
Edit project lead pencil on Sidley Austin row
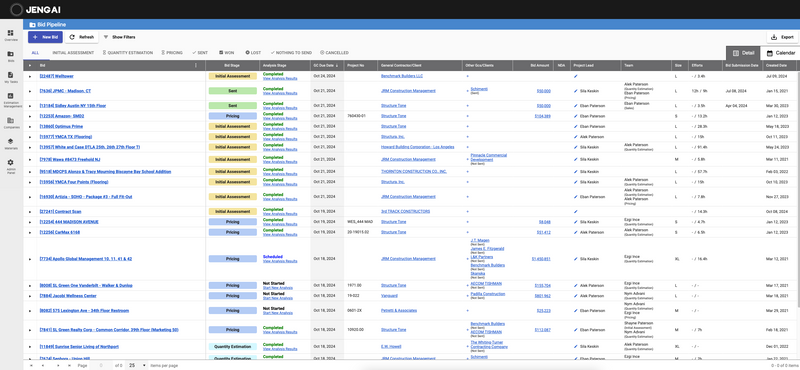[576, 106]
